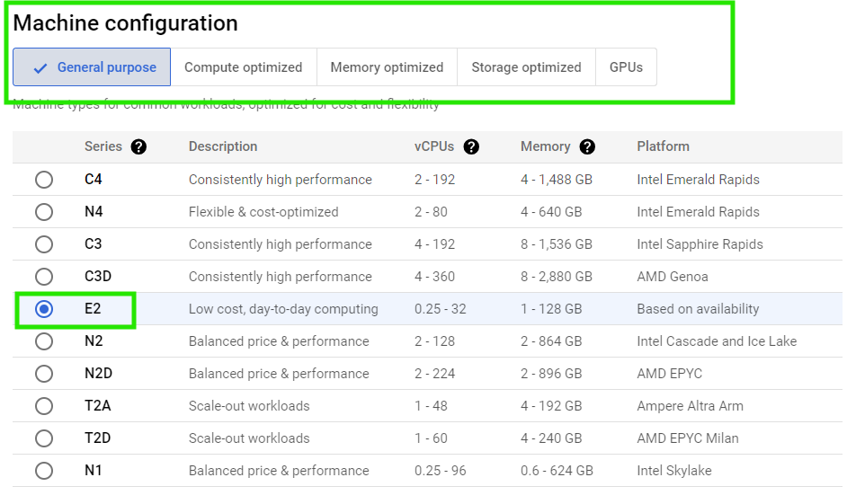Click the 'AMD Genoa' platform cell
Screen dimensions: 847x504
pos(673,277)
